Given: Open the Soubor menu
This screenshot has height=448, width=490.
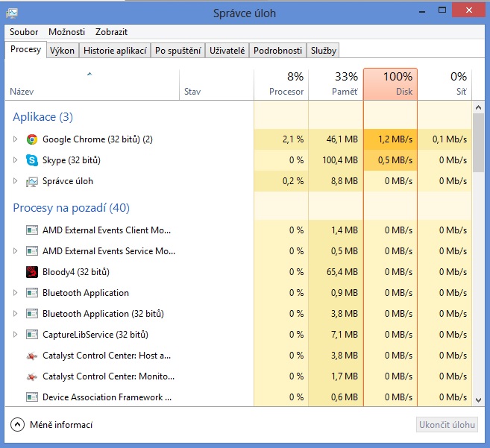Looking at the screenshot, I should pos(24,32).
